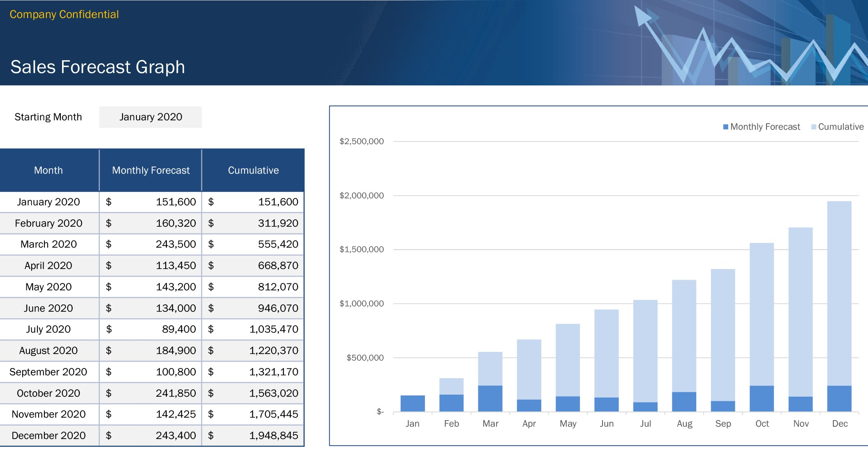This screenshot has width=868, height=455.
Task: Click the January 2020 row label
Action: point(48,202)
